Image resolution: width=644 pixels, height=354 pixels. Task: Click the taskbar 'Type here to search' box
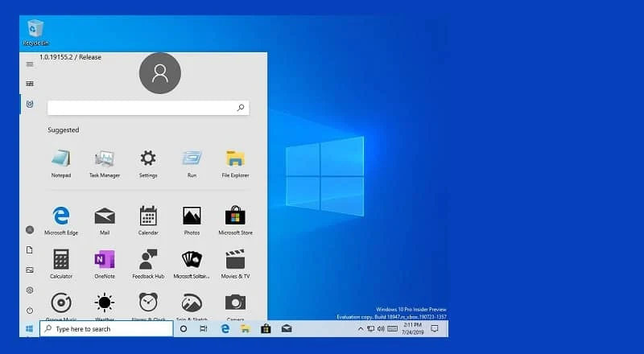106,328
